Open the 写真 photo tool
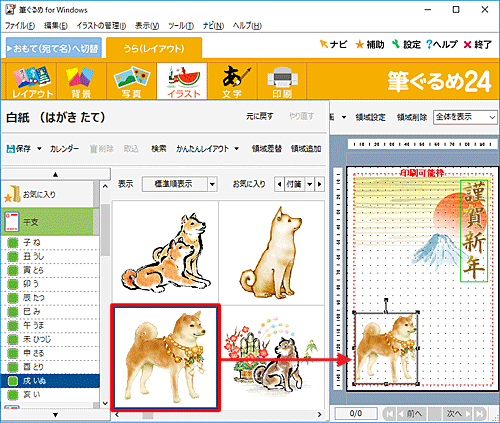The width and height of the screenshot is (500, 423). pos(131,82)
